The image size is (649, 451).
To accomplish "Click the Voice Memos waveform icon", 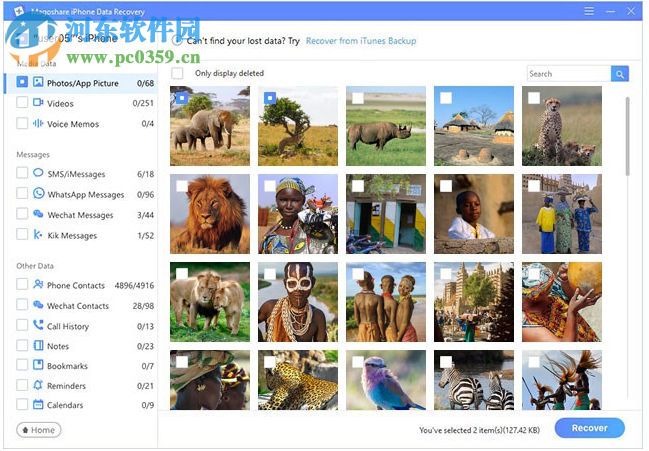I will (x=38, y=123).
